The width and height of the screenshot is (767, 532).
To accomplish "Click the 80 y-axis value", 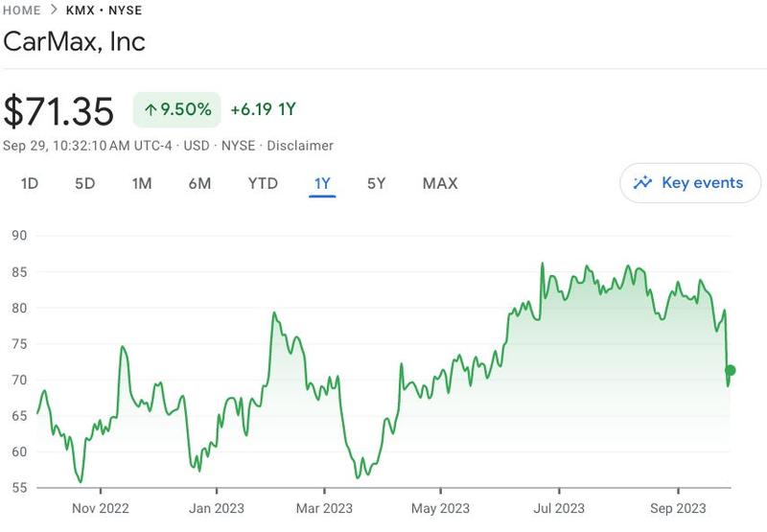I will click(19, 308).
